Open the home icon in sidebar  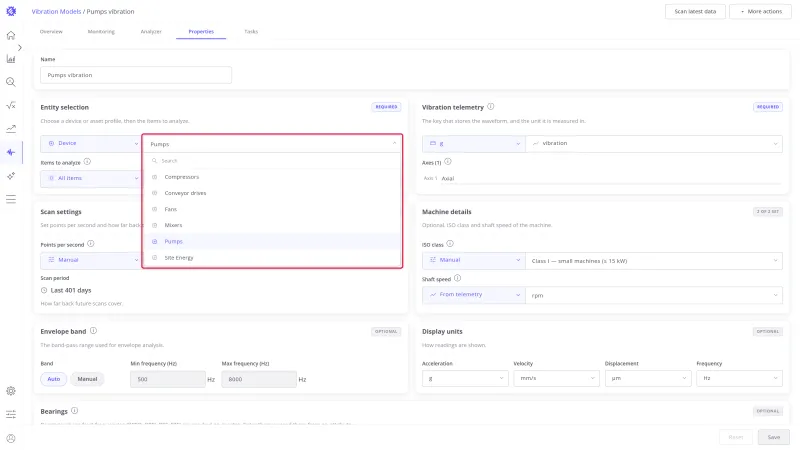click(x=11, y=35)
